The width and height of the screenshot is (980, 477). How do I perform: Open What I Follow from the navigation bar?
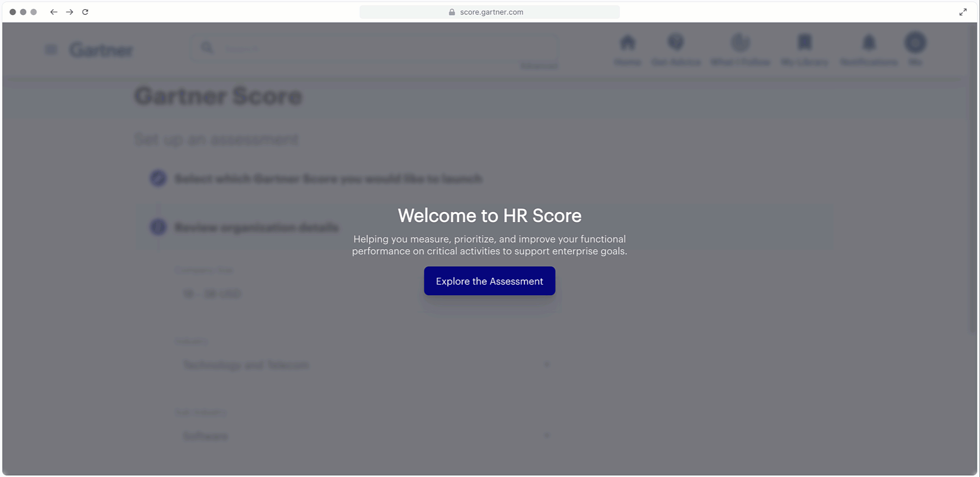tap(741, 49)
